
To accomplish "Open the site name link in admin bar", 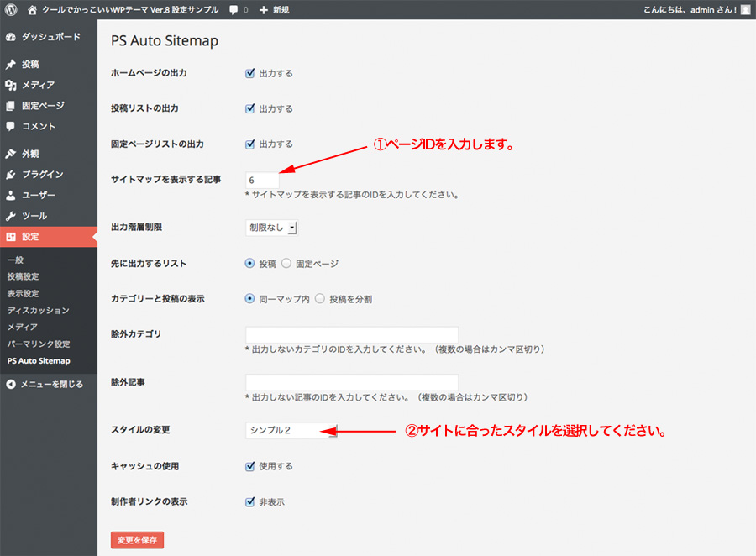I will [130, 9].
